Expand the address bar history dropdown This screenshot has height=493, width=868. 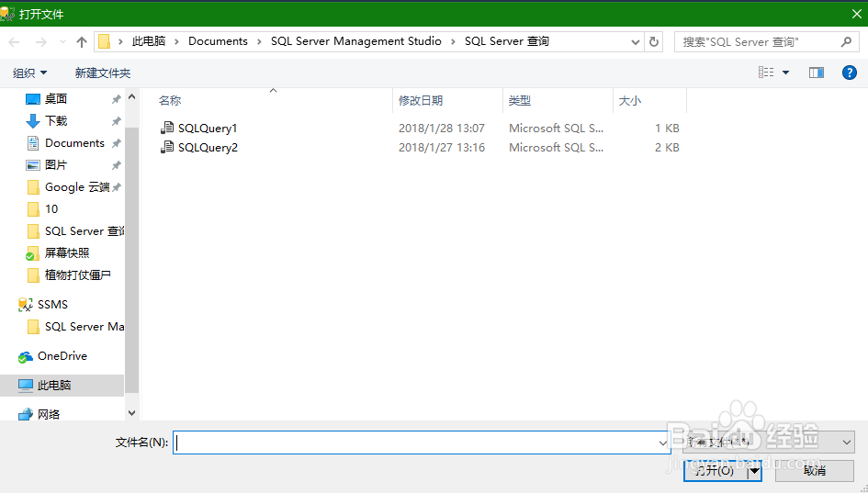coord(636,42)
